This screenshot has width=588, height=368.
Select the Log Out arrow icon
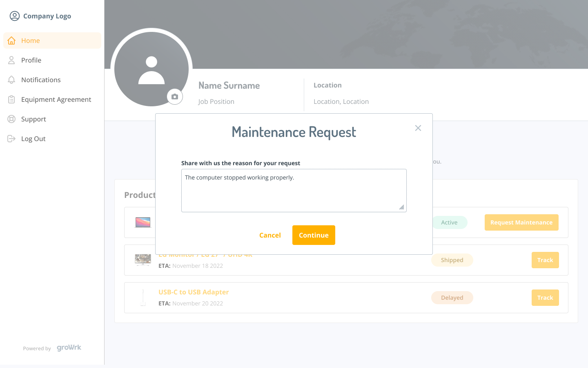(x=11, y=139)
